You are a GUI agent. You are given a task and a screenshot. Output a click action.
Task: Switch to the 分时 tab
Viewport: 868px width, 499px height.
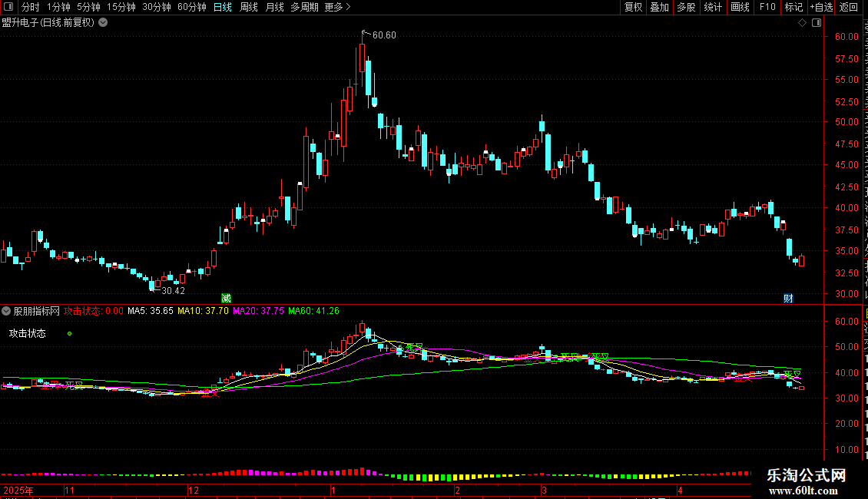tap(31, 7)
